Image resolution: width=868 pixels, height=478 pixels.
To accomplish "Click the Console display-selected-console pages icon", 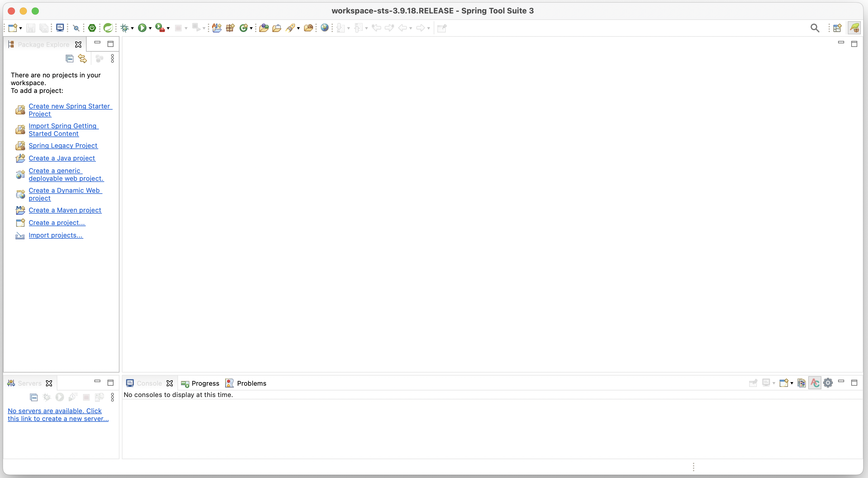I will (x=802, y=383).
